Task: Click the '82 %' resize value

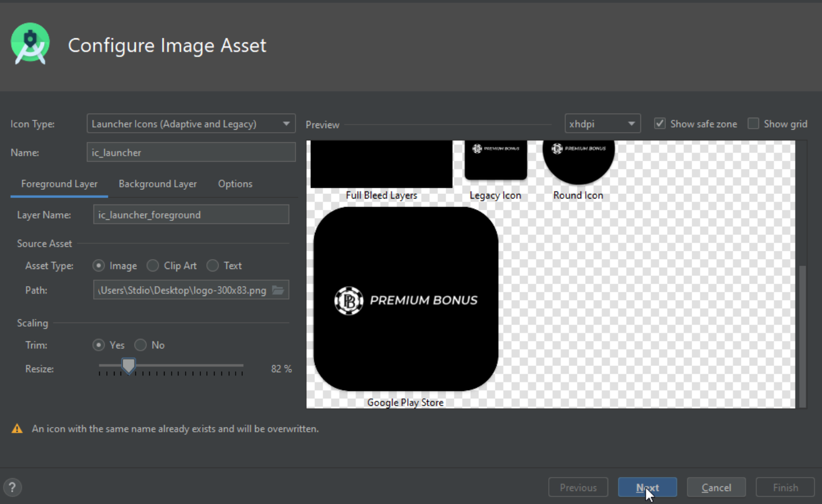Action: (281, 369)
